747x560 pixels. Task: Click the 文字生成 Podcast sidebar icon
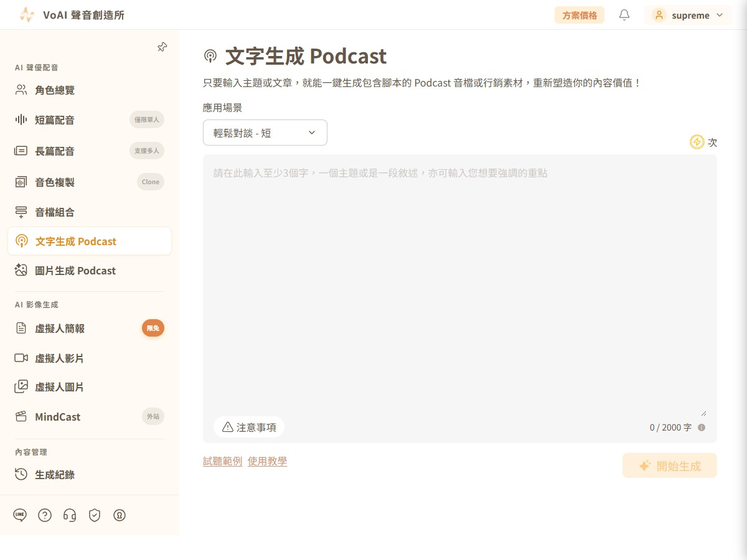(22, 241)
